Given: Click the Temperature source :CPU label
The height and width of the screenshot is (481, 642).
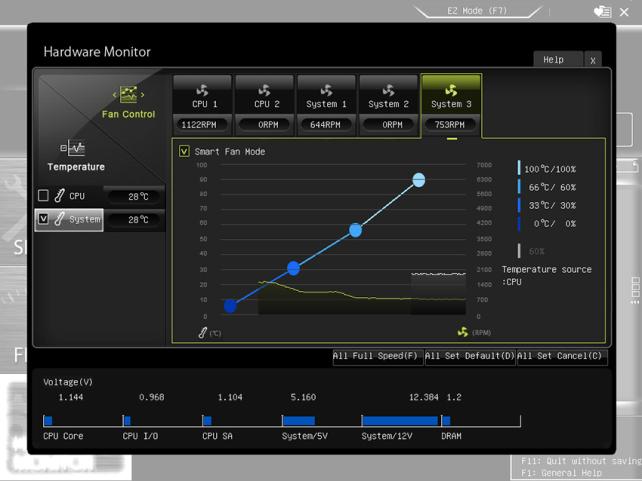Looking at the screenshot, I should click(547, 276).
